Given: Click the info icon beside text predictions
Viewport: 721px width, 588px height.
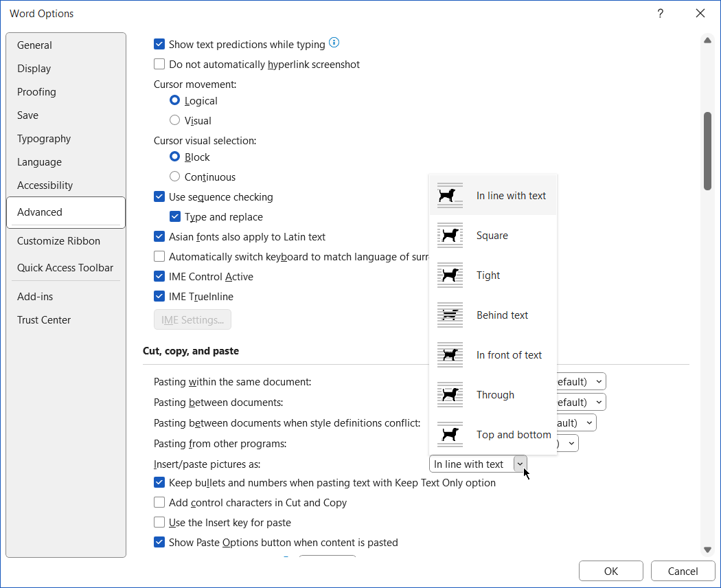Looking at the screenshot, I should click(334, 43).
